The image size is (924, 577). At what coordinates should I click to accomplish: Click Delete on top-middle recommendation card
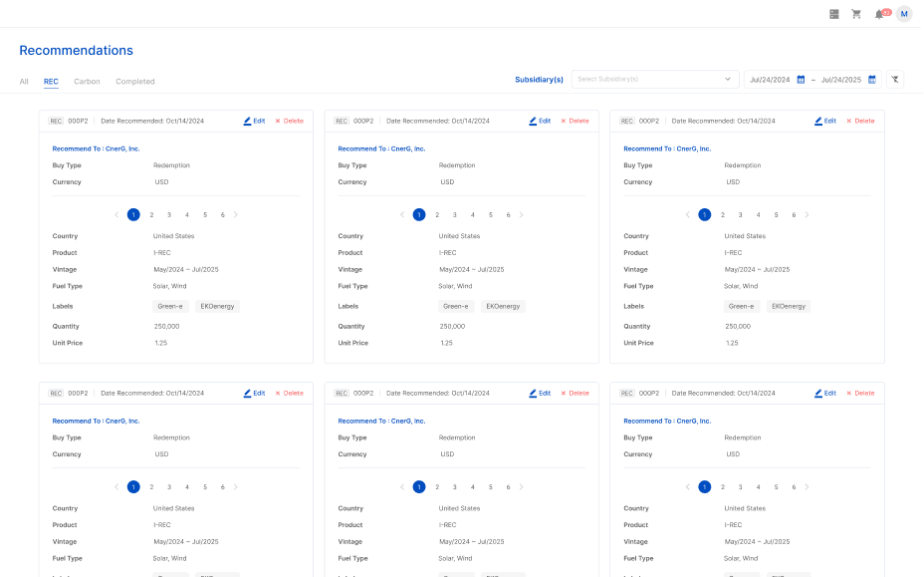click(575, 121)
